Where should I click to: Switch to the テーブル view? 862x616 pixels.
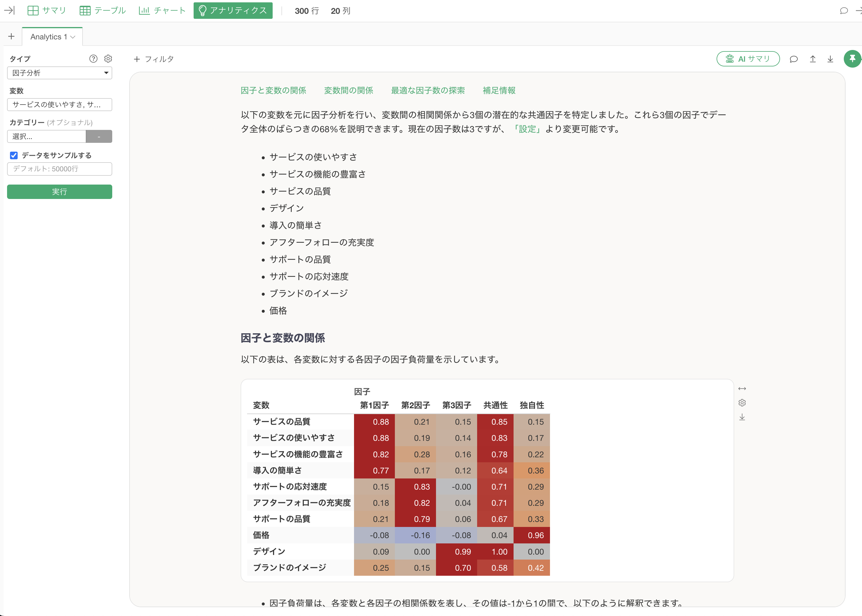point(103,10)
